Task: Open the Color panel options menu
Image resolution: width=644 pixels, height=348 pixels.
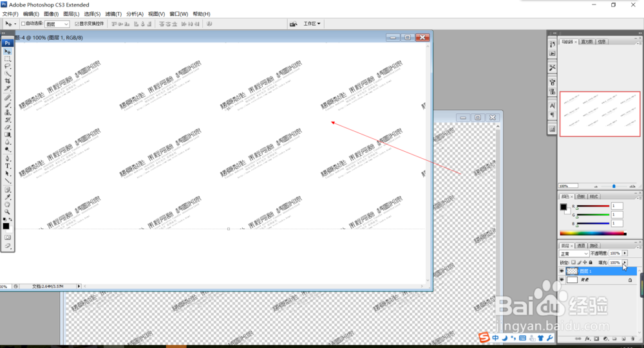Action: 638,197
